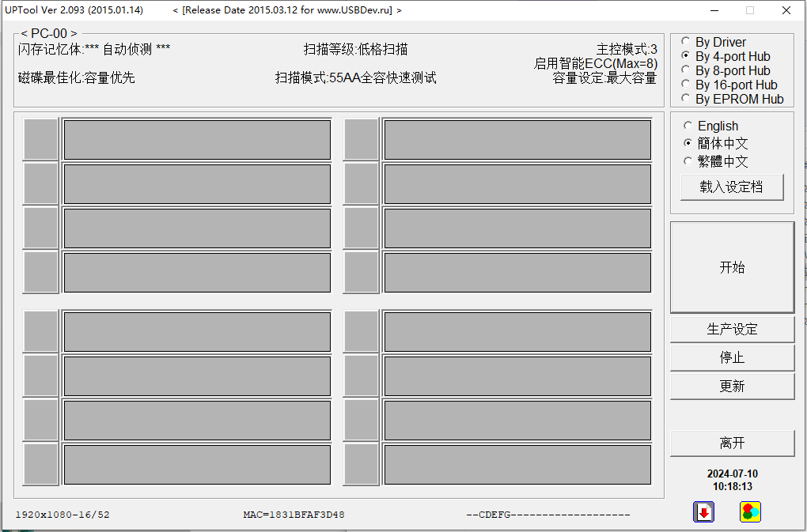The height and width of the screenshot is (532, 807).
Task: Open the 生产设定 production settings
Action: click(732, 329)
